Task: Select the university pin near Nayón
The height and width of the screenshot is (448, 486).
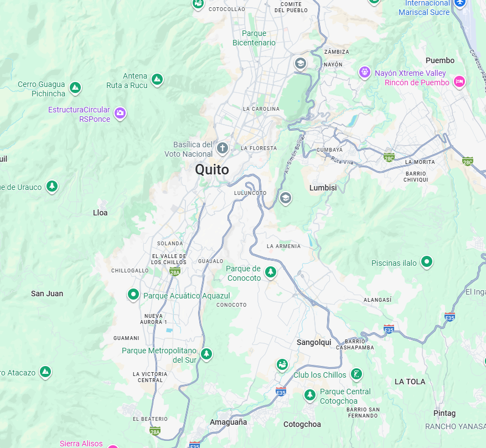Action: (x=300, y=64)
